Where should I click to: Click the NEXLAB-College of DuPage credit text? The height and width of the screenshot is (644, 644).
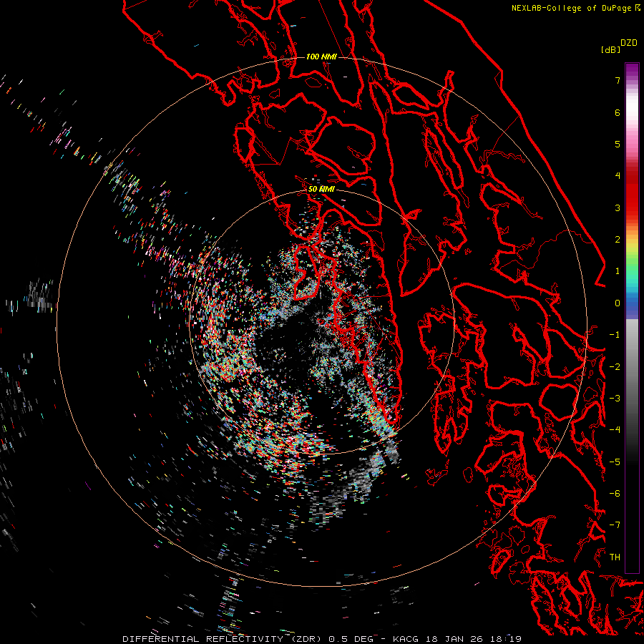coord(572,8)
